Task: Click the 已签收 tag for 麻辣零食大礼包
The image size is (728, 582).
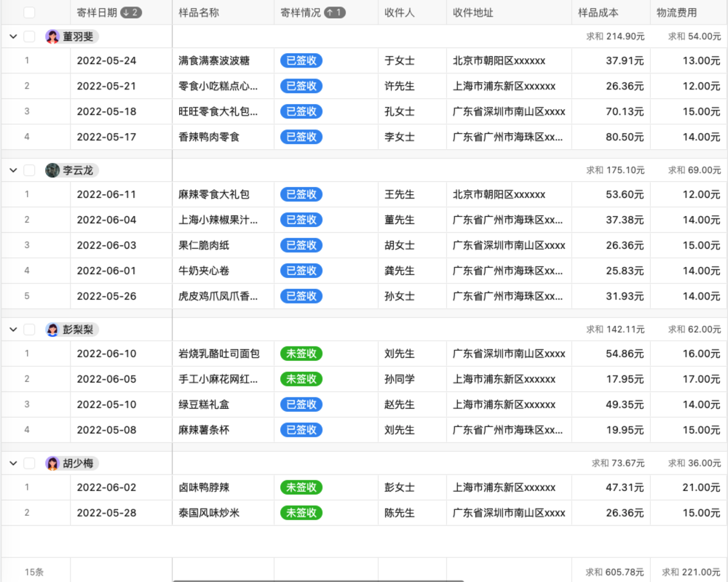Action: point(301,194)
